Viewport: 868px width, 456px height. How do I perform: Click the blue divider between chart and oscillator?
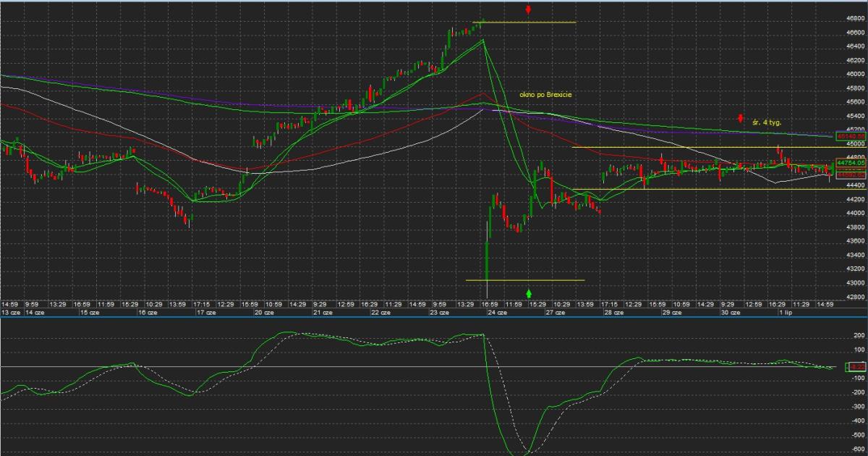[x=434, y=317]
